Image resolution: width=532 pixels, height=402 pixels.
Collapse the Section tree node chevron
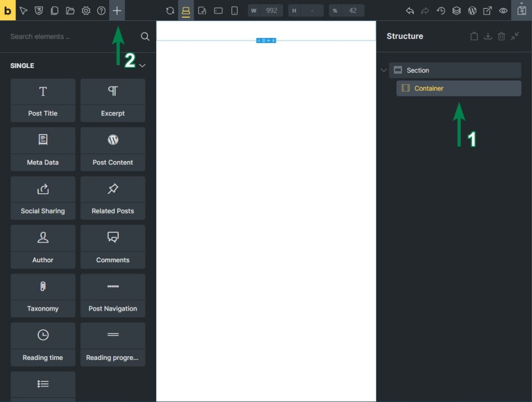[x=384, y=70]
